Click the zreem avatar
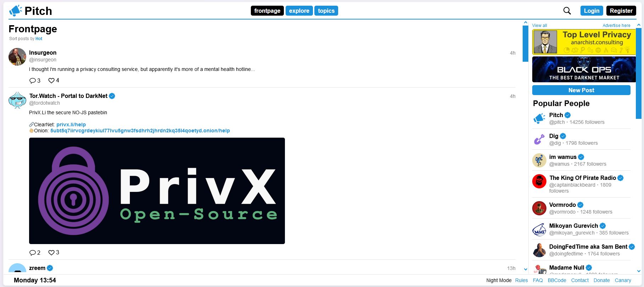 (x=17, y=268)
